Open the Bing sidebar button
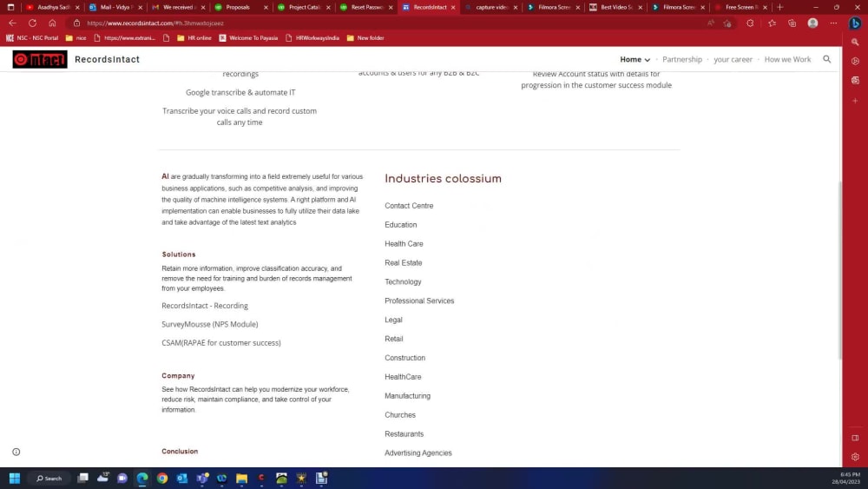The image size is (868, 489). [855, 23]
